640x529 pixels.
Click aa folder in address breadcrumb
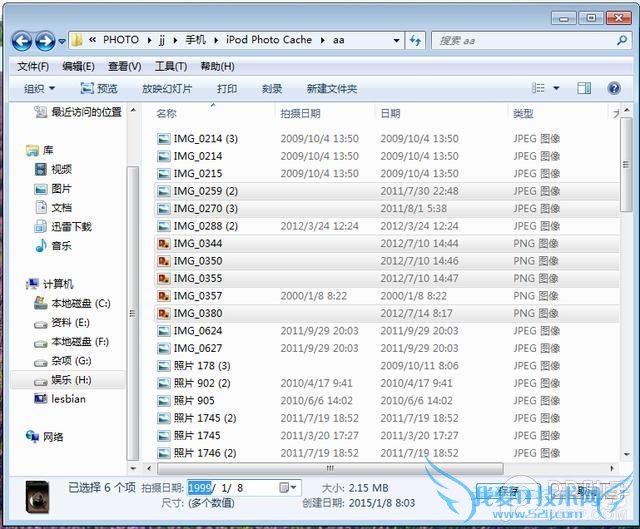[338, 40]
